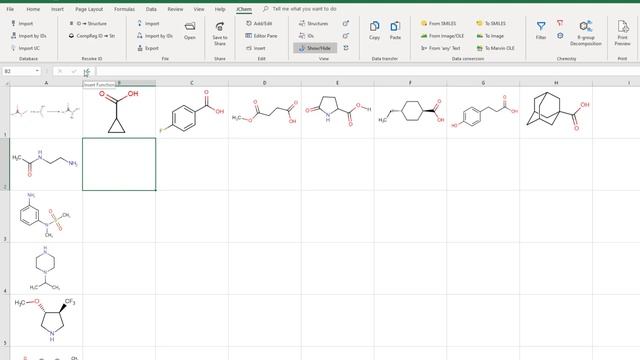This screenshot has width=640, height=360.
Task: Click ID to Structure resolve button
Action: 88,24
